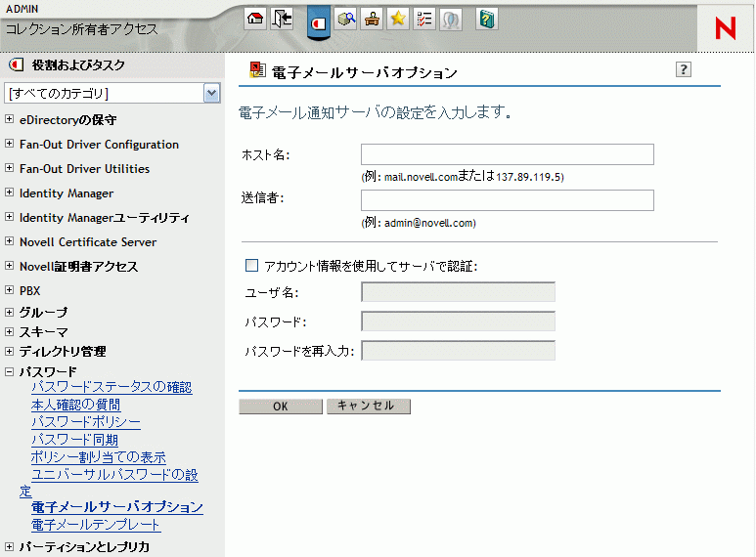This screenshot has height=557, width=756.
Task: Expand パーティションとレプリカ category
Action: (x=9, y=547)
